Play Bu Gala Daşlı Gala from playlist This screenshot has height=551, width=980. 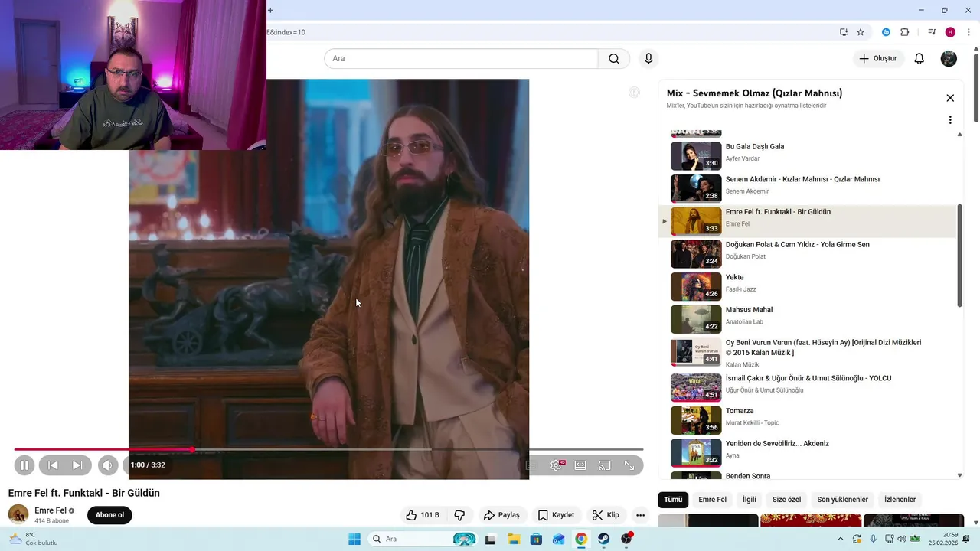tap(808, 156)
